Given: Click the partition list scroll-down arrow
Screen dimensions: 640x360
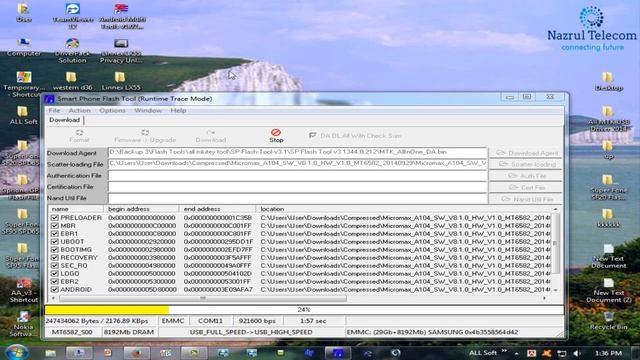Looking at the screenshot, I should [x=556, y=290].
